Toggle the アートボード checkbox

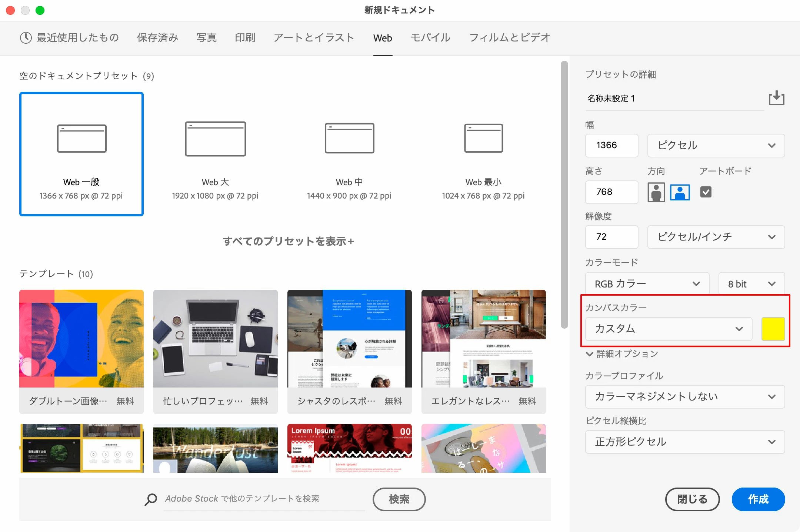pyautogui.click(x=706, y=192)
